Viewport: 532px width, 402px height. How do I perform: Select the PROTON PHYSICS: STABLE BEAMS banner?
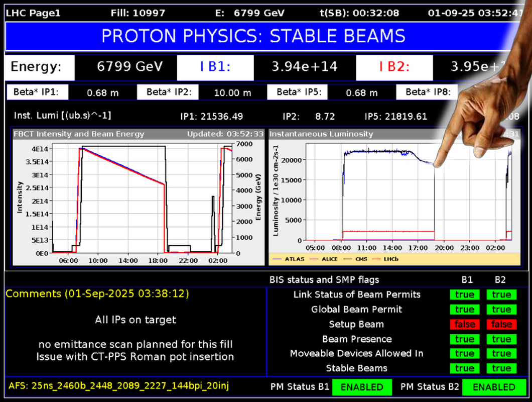coord(253,36)
